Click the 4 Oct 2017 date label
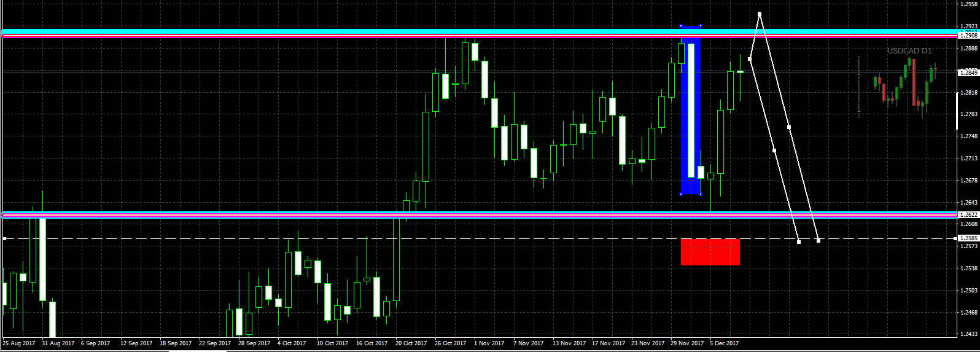980x352 pixels. click(x=292, y=343)
